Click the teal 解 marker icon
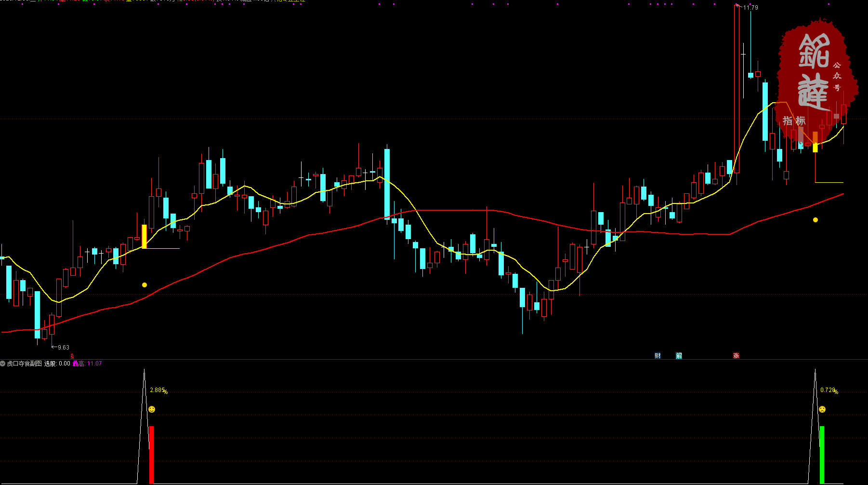Viewport: 868px width, 485px height. [x=679, y=356]
